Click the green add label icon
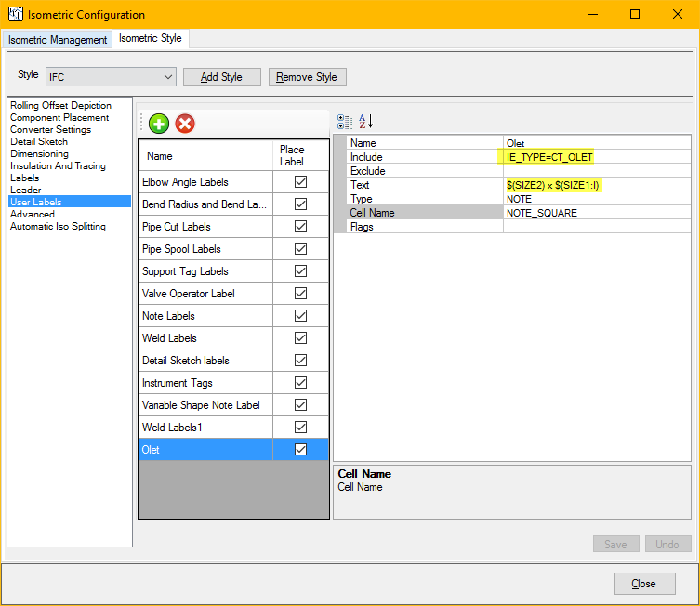 [159, 123]
